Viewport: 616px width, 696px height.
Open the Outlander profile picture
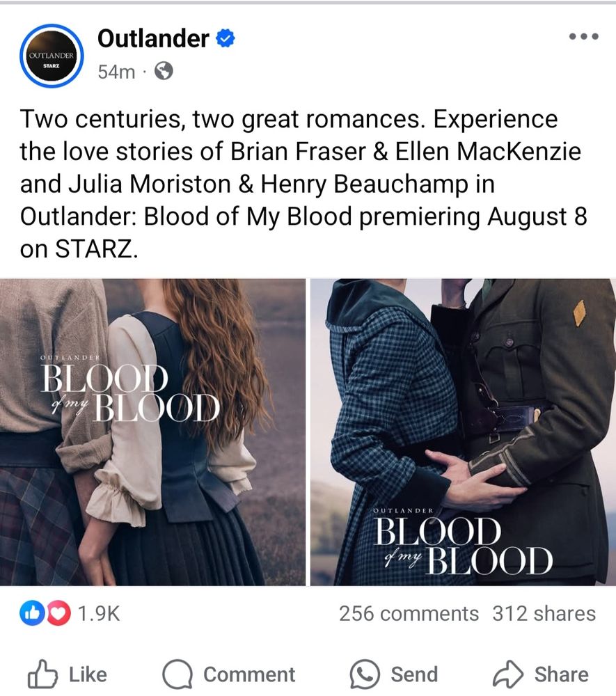tap(52, 56)
